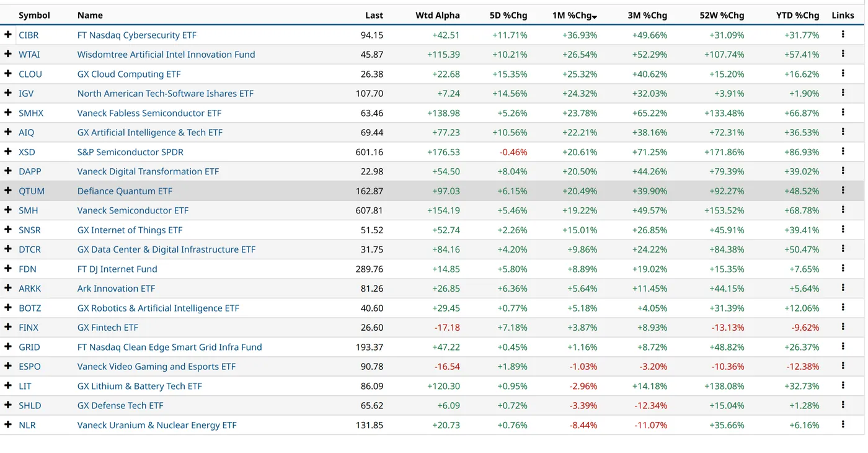Open the three-dot menu for ESPO
The width and height of the screenshot is (868, 453).
coord(843,366)
